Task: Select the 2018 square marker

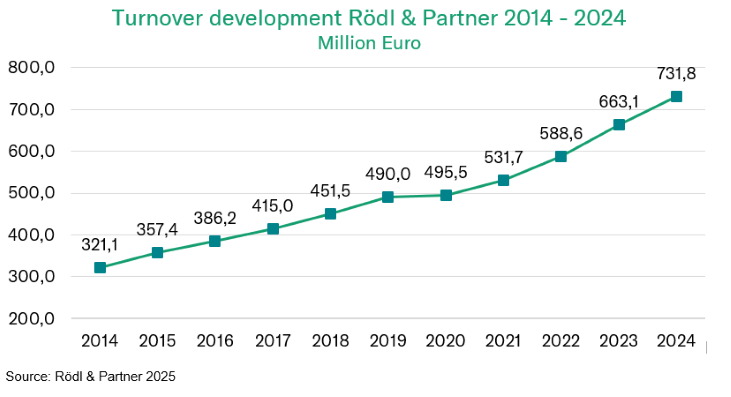Action: [331, 213]
